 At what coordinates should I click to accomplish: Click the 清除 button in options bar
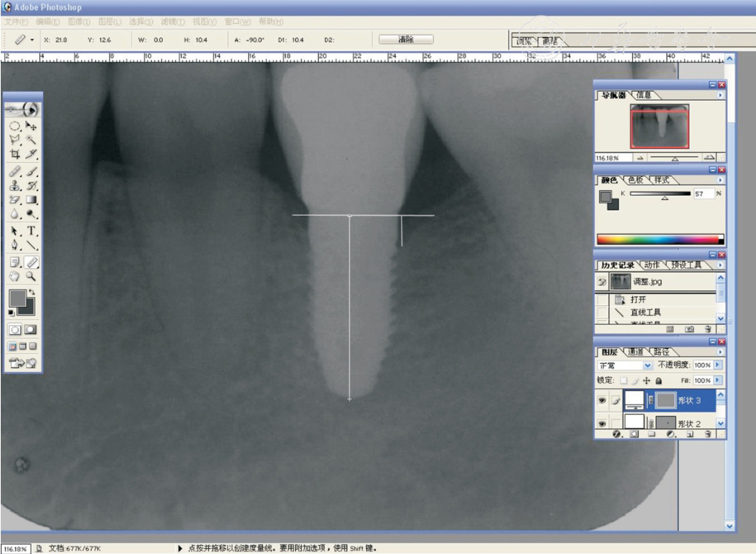[405, 39]
